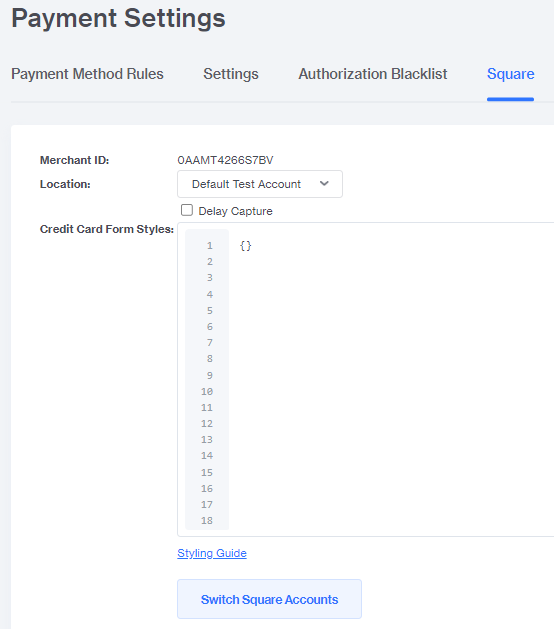Click inside the Credit Card Form Styles editor
Image resolution: width=554 pixels, height=629 pixels.
click(391, 379)
